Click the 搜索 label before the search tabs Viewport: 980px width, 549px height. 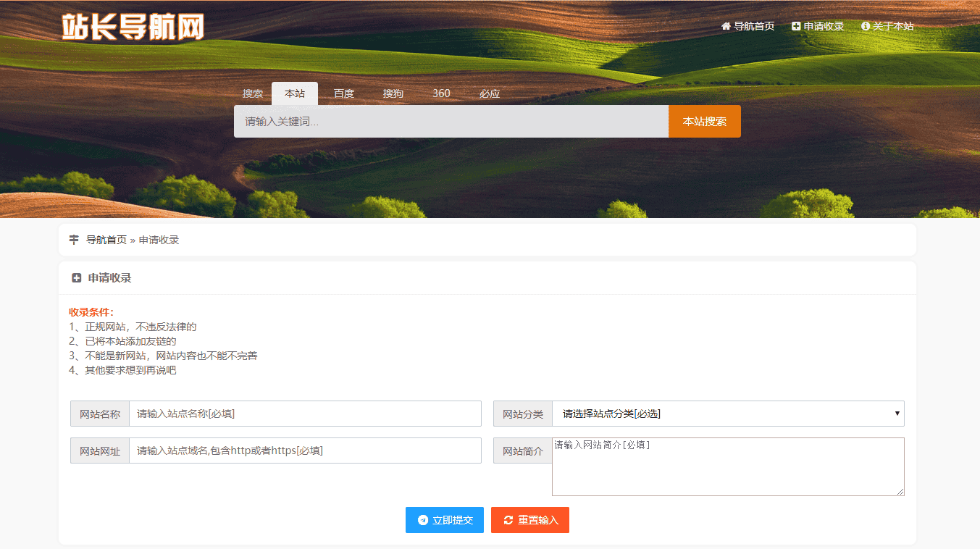pos(253,93)
